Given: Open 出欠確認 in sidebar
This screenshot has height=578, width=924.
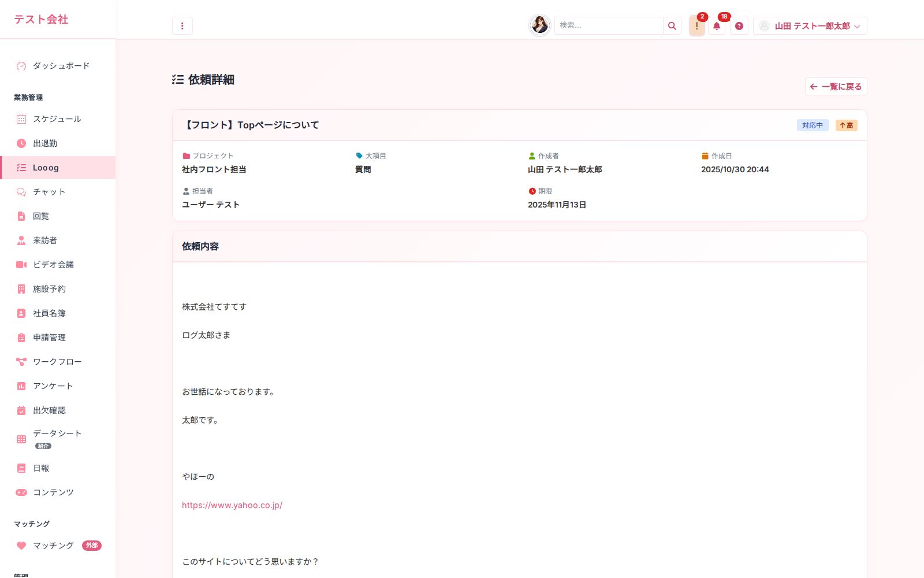Looking at the screenshot, I should 58,410.
